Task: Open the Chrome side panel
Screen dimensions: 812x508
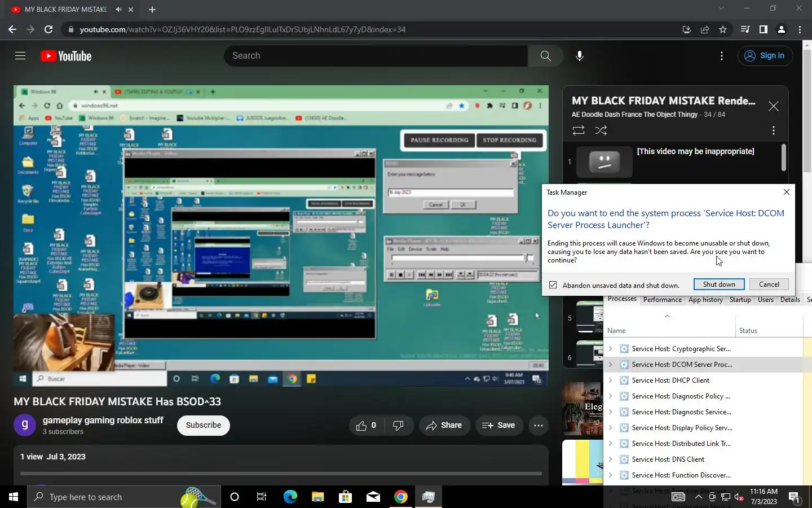Action: 764,29
